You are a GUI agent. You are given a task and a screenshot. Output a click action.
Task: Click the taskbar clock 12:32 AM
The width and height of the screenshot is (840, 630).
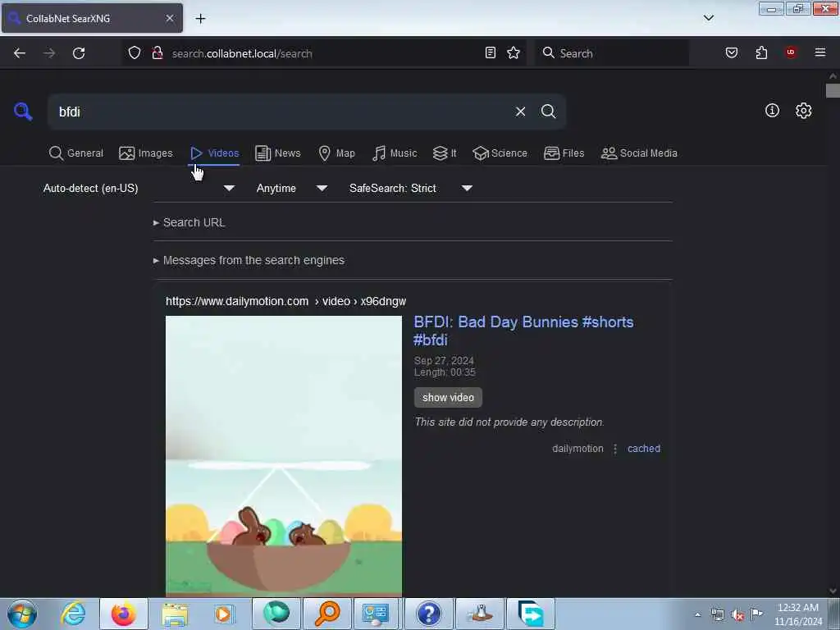(x=797, y=614)
